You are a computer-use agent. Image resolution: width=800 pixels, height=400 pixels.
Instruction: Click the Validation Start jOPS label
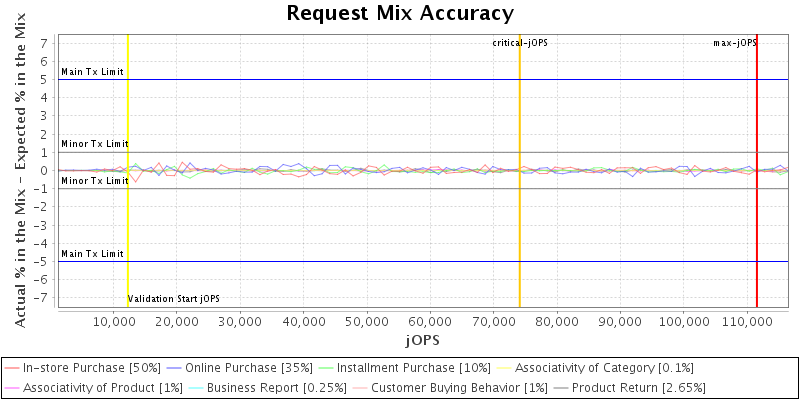(x=173, y=299)
